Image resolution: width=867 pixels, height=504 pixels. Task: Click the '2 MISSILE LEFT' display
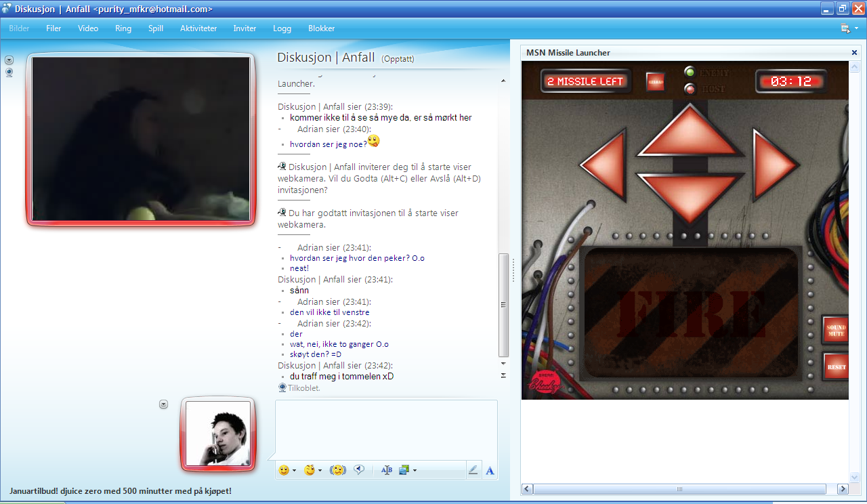pos(586,82)
